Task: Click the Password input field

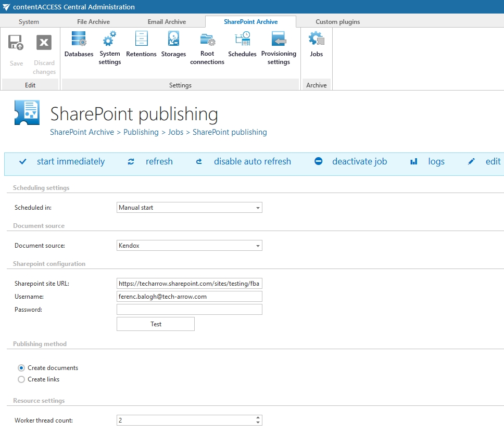Action: pos(189,309)
